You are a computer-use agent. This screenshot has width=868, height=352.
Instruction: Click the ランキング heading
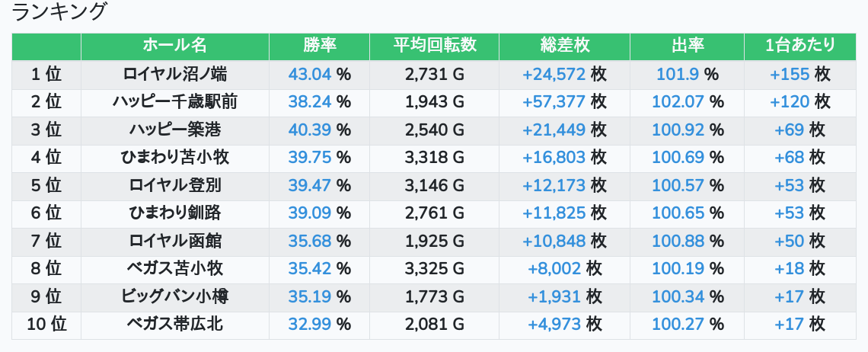[60, 12]
